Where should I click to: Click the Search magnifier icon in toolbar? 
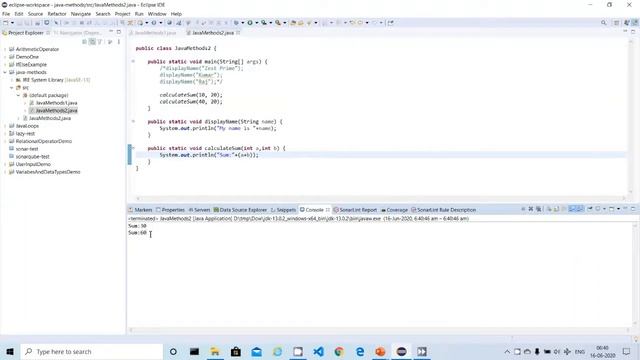coord(604,23)
